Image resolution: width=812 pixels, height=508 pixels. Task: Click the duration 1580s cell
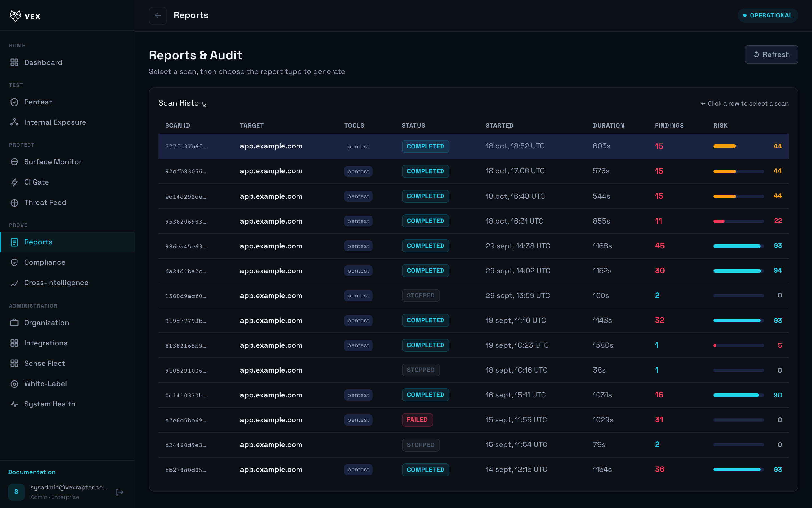coord(603,345)
